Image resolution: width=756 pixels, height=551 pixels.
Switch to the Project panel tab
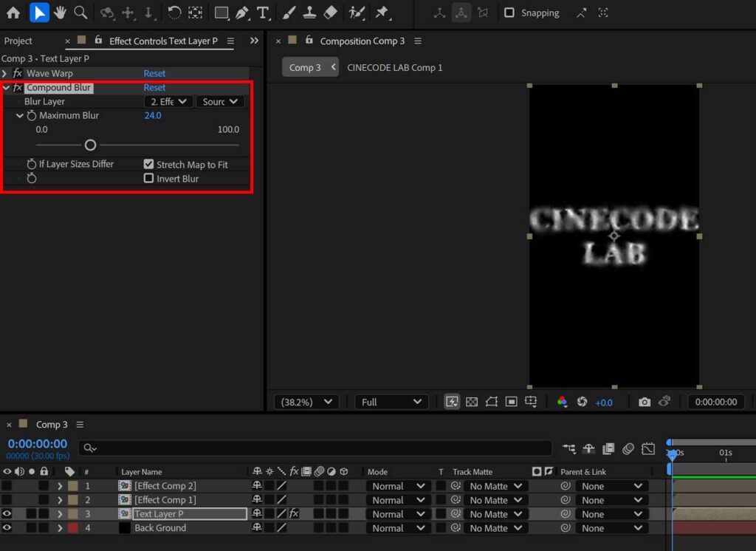coord(18,41)
